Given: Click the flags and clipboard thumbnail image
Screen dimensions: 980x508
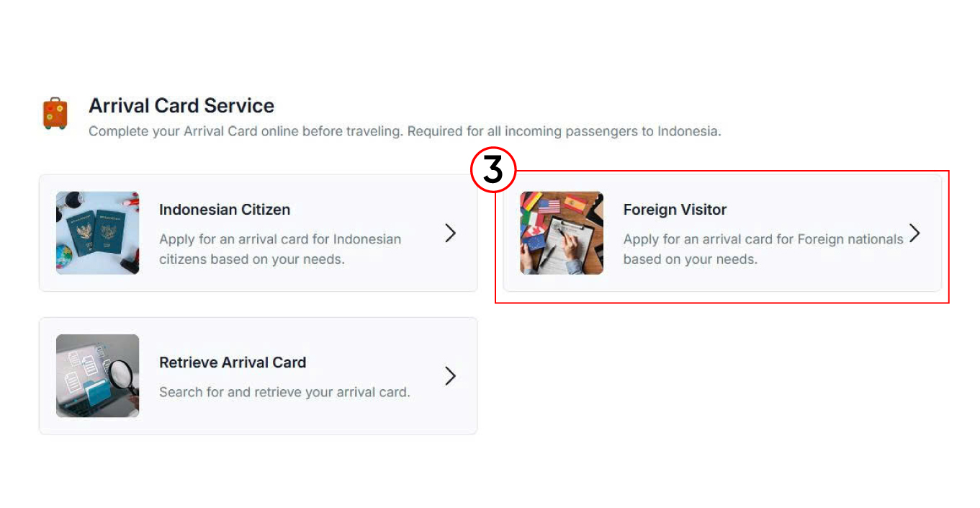Looking at the screenshot, I should (562, 233).
